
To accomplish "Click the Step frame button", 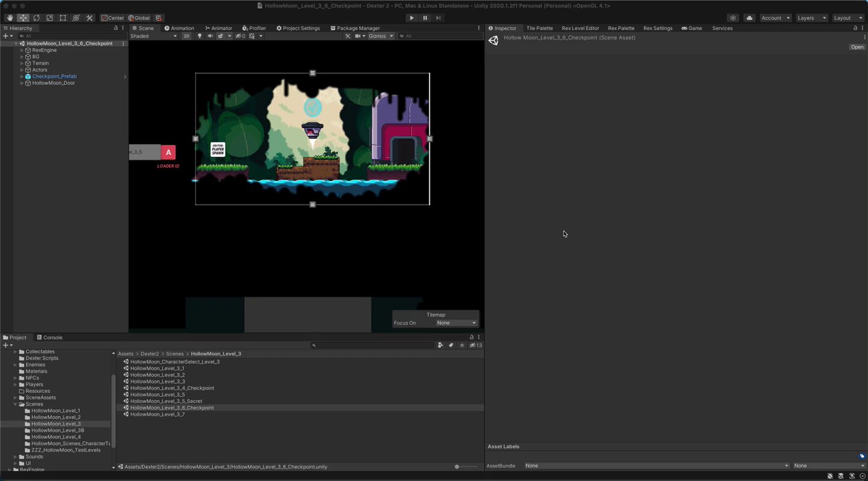I will (438, 18).
